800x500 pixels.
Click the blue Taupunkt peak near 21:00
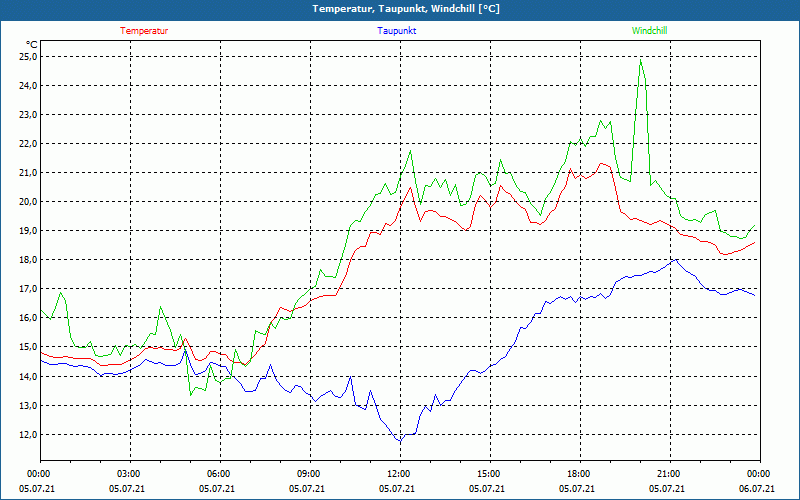[x=676, y=260]
